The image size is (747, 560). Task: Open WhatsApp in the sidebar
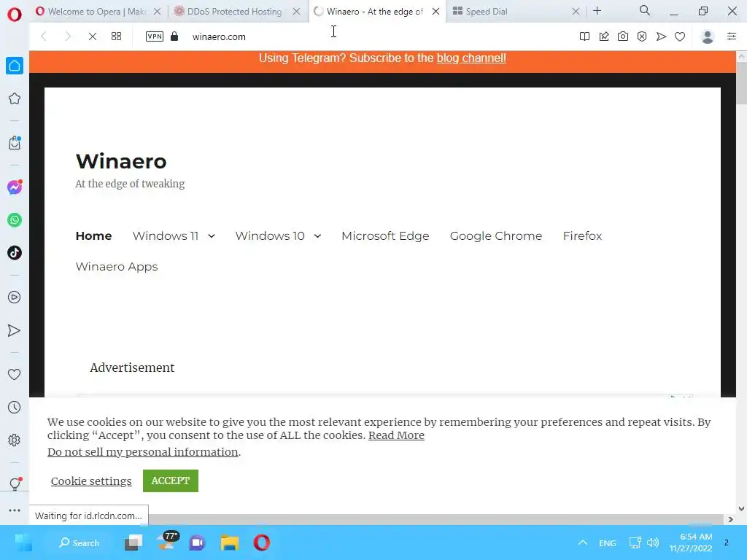(15, 220)
